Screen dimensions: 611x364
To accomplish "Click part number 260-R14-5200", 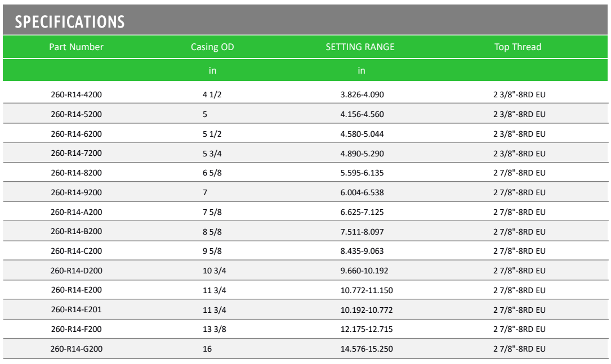I will click(x=77, y=114).
